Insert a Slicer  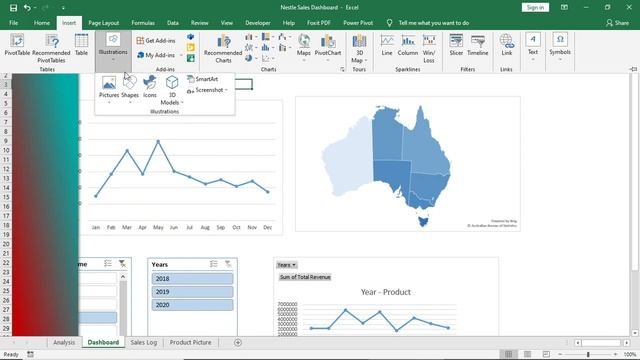(x=456, y=45)
